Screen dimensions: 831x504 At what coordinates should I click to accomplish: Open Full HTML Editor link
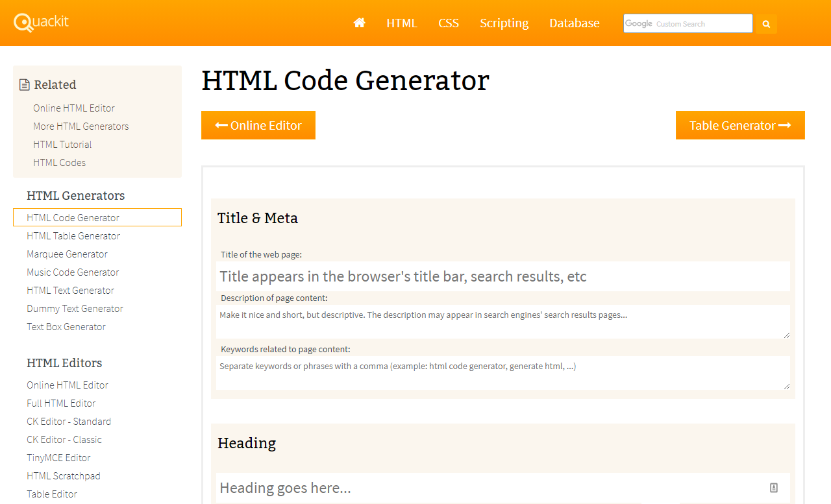(61, 403)
